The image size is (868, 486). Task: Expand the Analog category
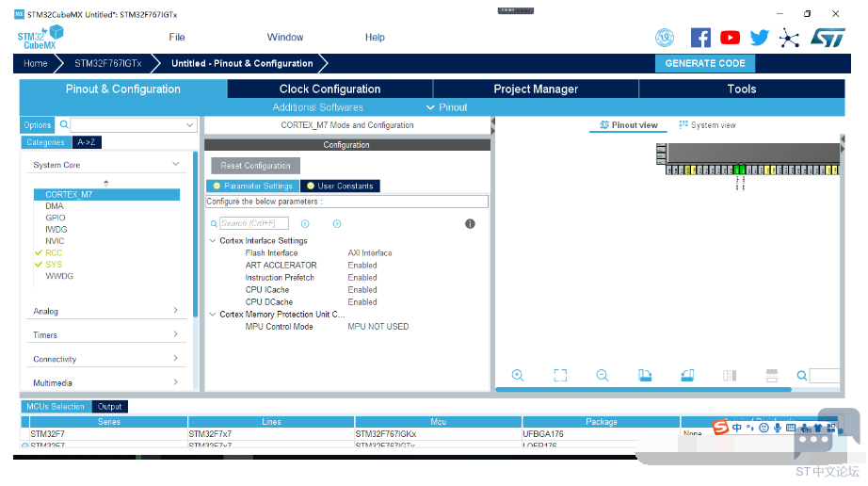(175, 310)
